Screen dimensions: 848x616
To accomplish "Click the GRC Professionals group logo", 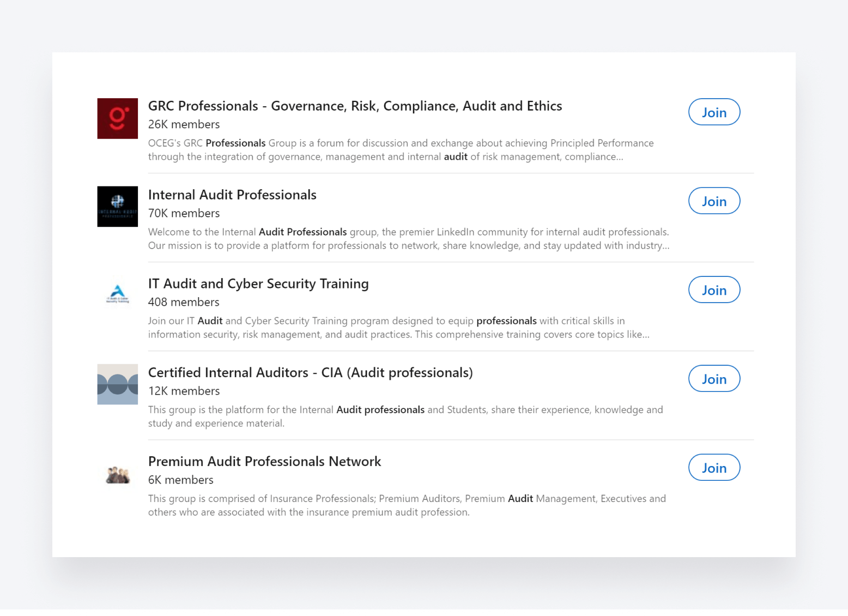I will (x=117, y=118).
